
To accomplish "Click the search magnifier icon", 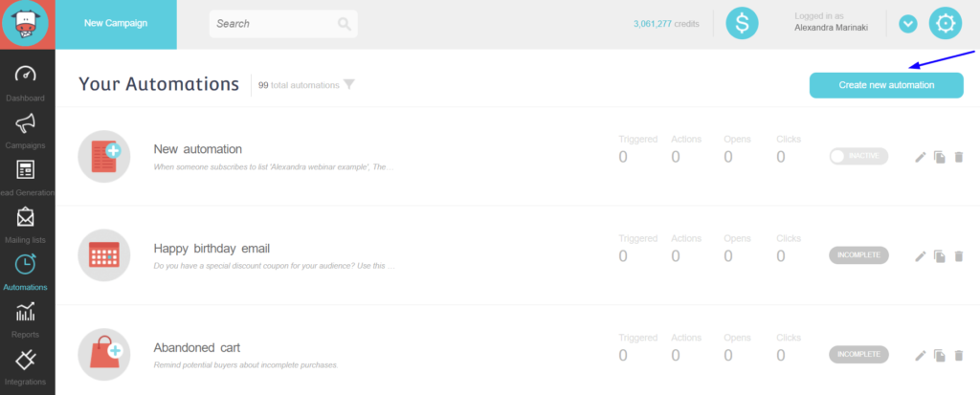I will point(345,24).
